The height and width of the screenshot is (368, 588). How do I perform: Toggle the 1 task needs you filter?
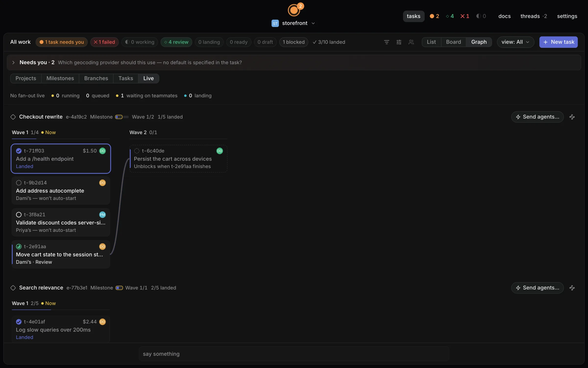[x=61, y=42]
